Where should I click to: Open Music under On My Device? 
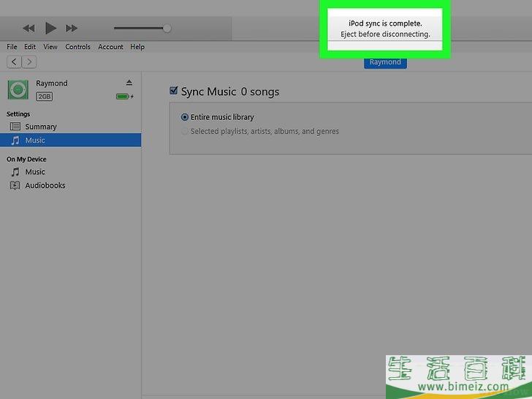(x=71, y=172)
